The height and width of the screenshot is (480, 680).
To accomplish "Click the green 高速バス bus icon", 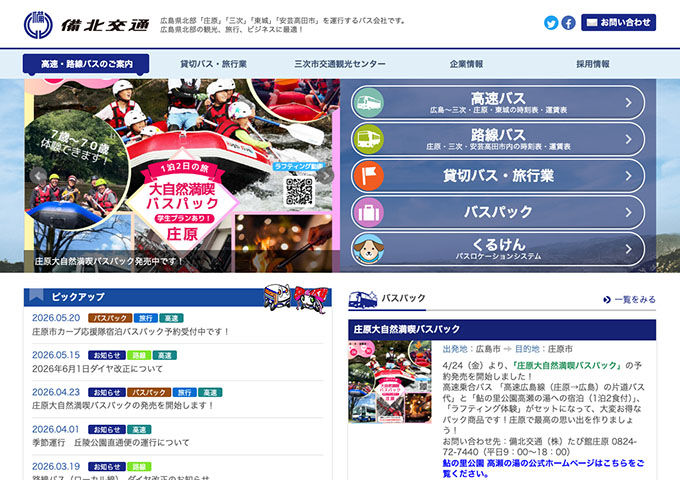I will tap(369, 103).
